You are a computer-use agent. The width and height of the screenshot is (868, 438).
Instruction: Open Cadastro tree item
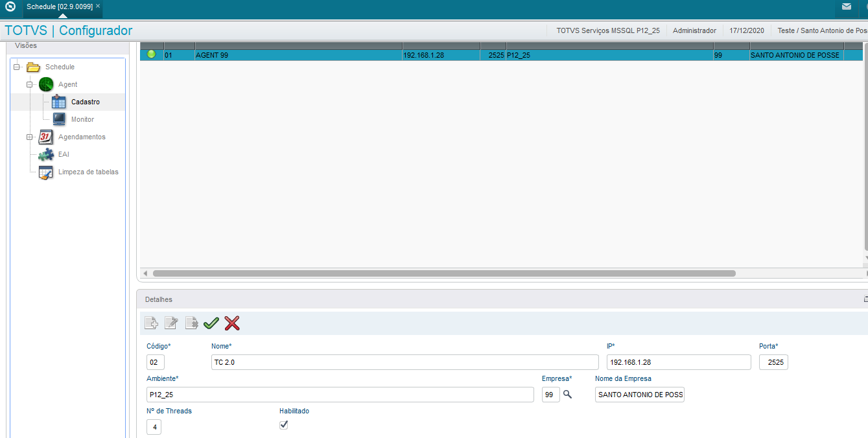pyautogui.click(x=86, y=102)
